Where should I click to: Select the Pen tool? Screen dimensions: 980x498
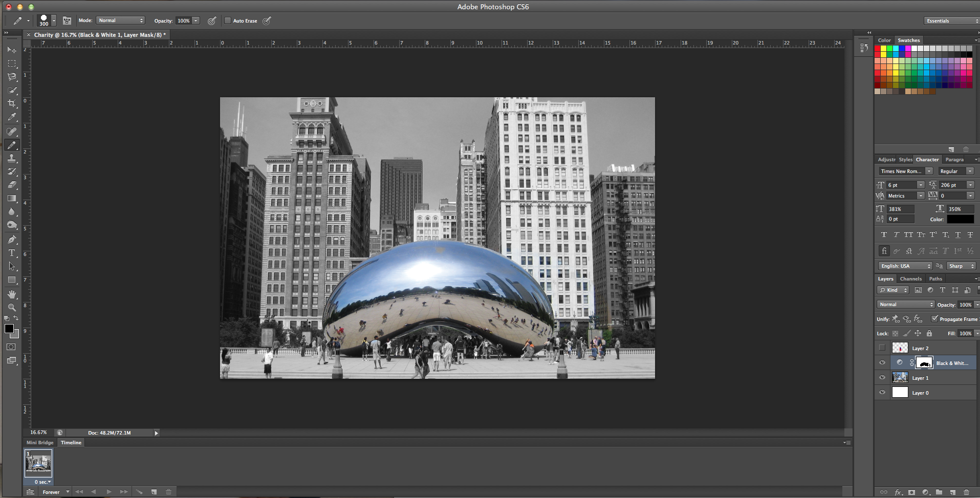12,240
